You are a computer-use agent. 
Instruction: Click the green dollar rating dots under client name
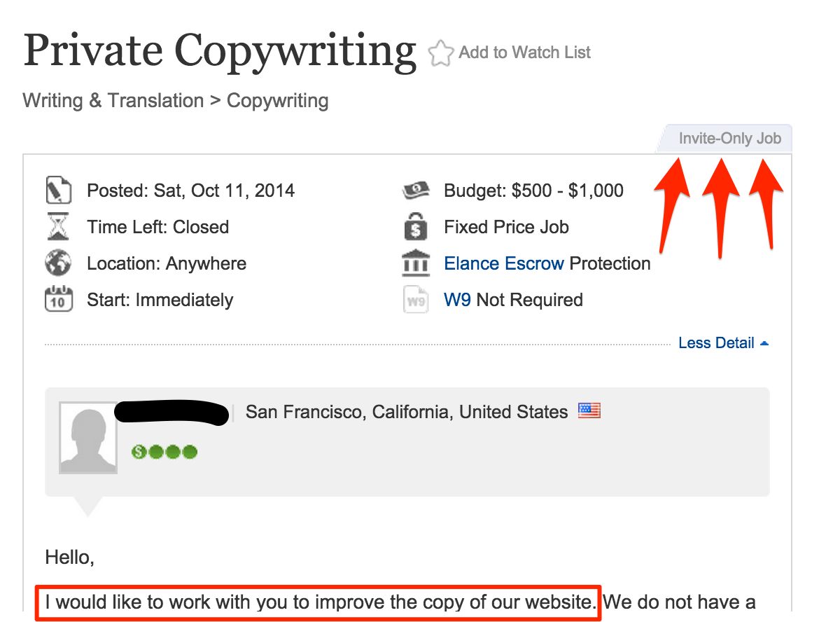tap(164, 452)
